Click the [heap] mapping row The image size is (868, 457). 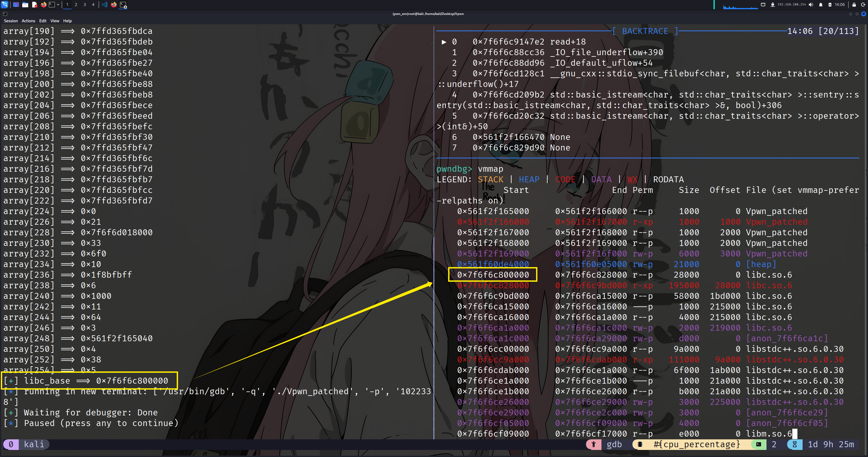click(617, 264)
